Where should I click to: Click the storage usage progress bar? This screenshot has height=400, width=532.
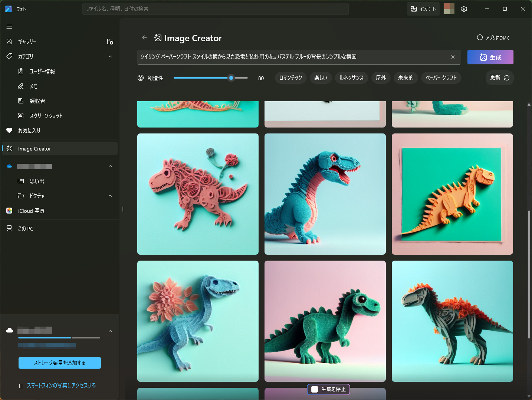pyautogui.click(x=59, y=338)
